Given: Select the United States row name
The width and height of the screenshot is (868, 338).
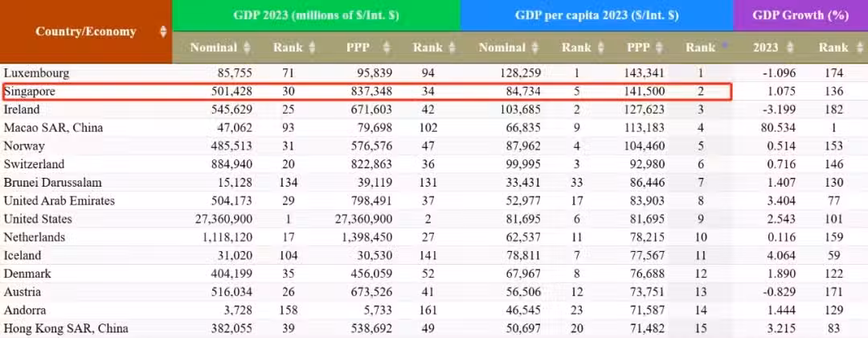Looking at the screenshot, I should pyautogui.click(x=38, y=219).
